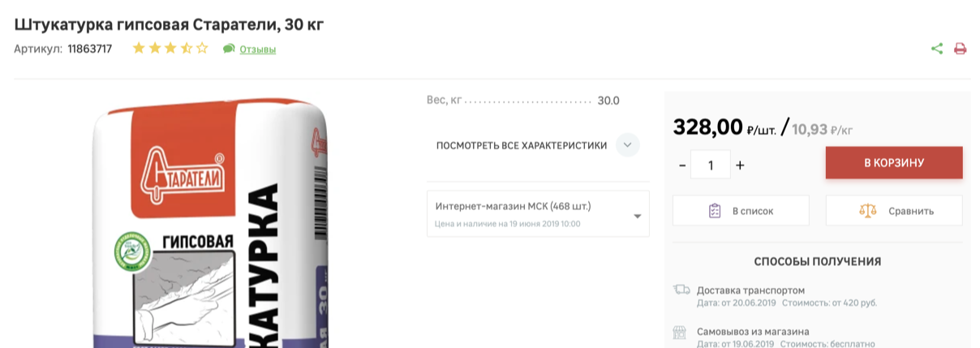This screenshot has width=980, height=348.
Task: Open Интернет-магазин МСК store dropdown
Action: 538,213
